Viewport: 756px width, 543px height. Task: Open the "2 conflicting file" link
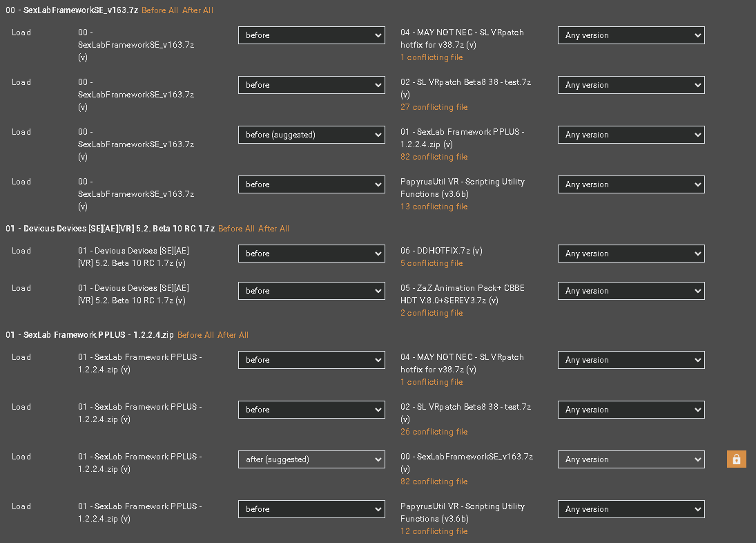tap(432, 313)
